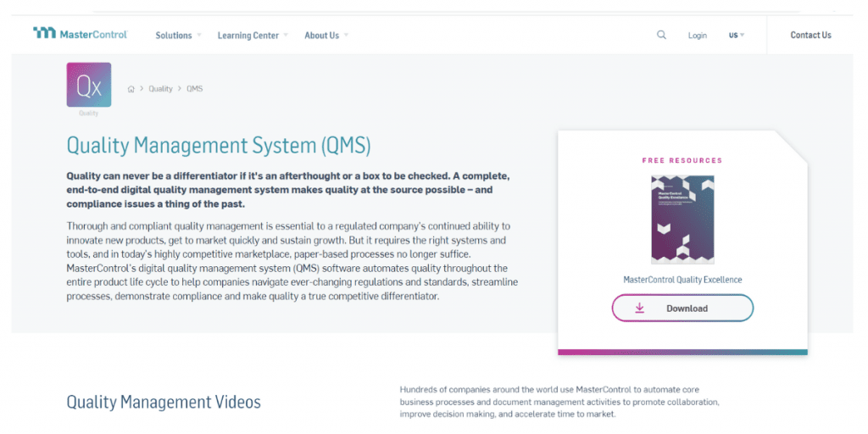
Task: Open the Solutions menu
Action: pyautogui.click(x=173, y=36)
